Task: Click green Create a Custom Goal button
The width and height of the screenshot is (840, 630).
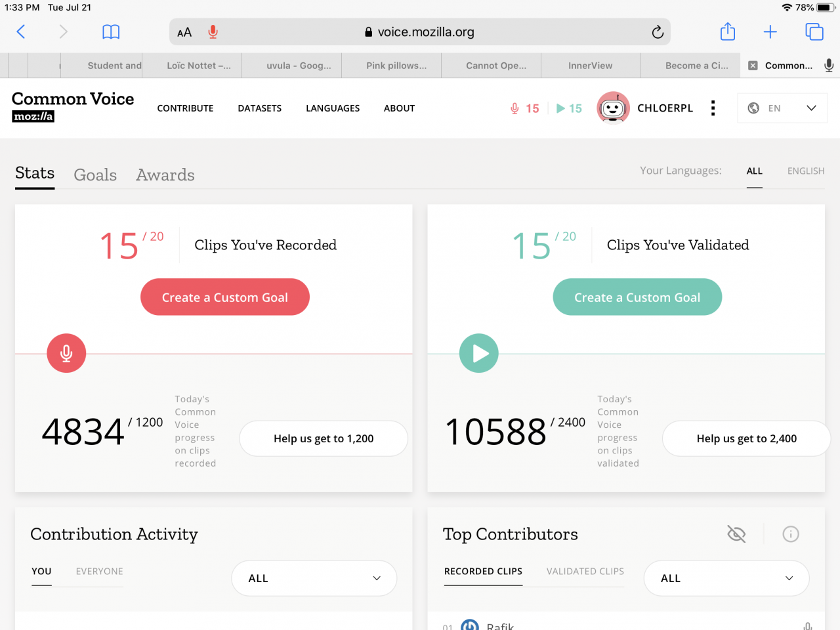Action: point(637,297)
